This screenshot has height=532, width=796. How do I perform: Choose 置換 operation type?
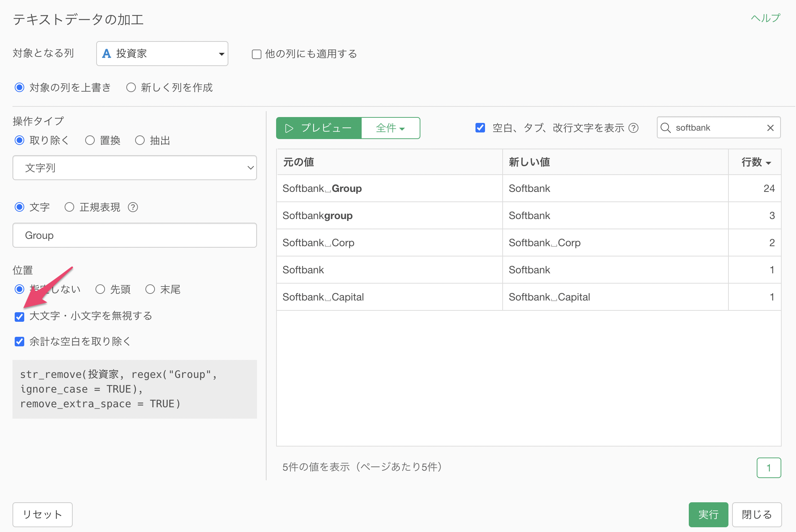click(x=90, y=140)
